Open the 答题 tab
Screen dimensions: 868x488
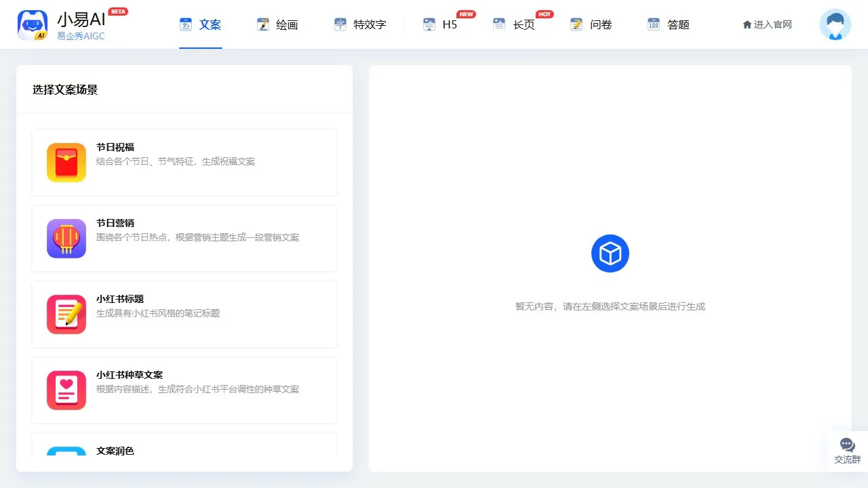(669, 24)
